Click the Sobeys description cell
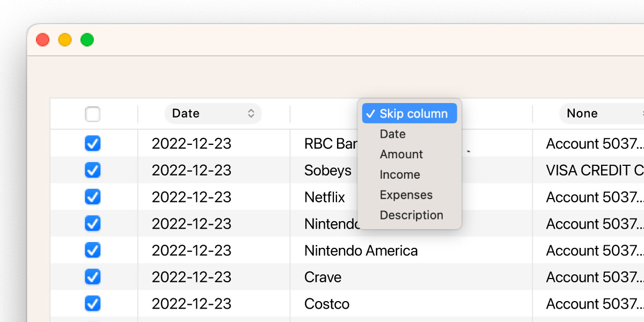 328,170
